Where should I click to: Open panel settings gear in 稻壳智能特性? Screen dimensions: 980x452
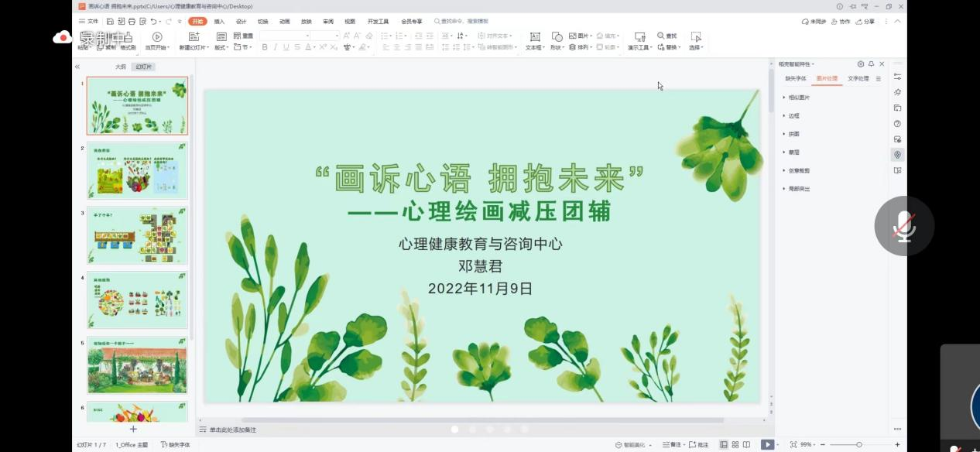click(861, 64)
